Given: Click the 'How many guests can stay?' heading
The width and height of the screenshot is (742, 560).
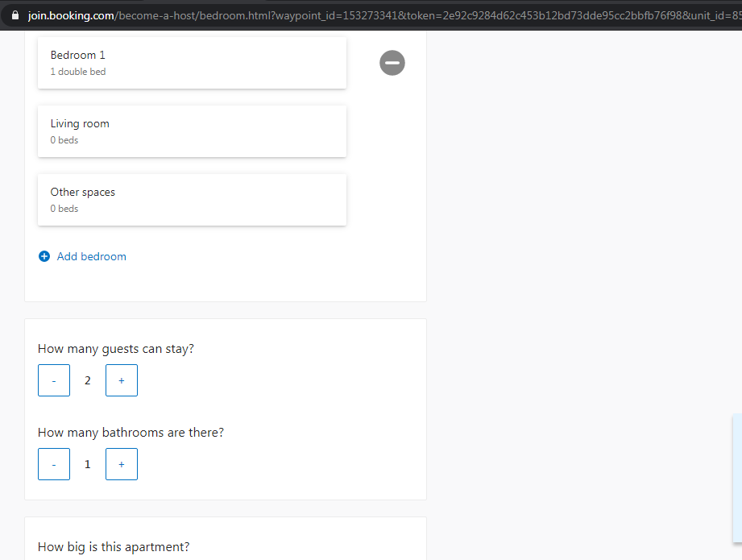Looking at the screenshot, I should pos(116,349).
